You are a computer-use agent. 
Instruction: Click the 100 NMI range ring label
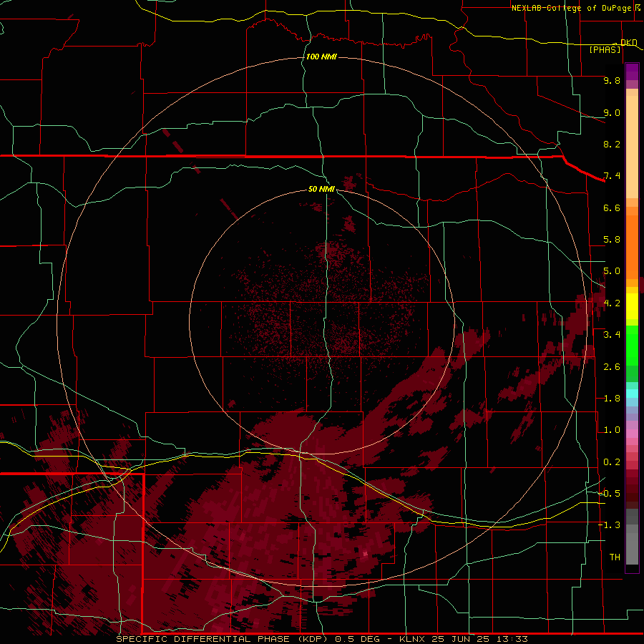(321, 57)
